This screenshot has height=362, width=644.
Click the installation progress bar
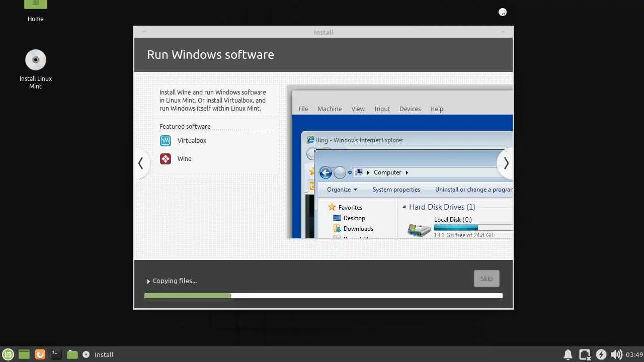(x=323, y=296)
